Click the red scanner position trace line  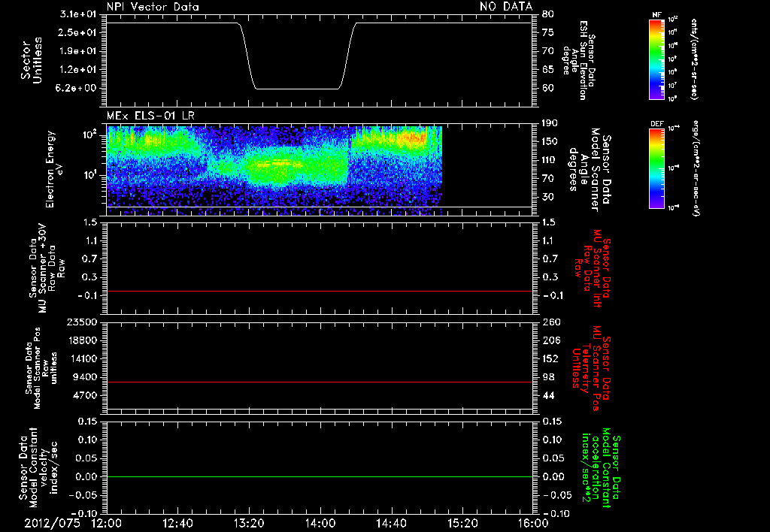pyautogui.click(x=319, y=382)
